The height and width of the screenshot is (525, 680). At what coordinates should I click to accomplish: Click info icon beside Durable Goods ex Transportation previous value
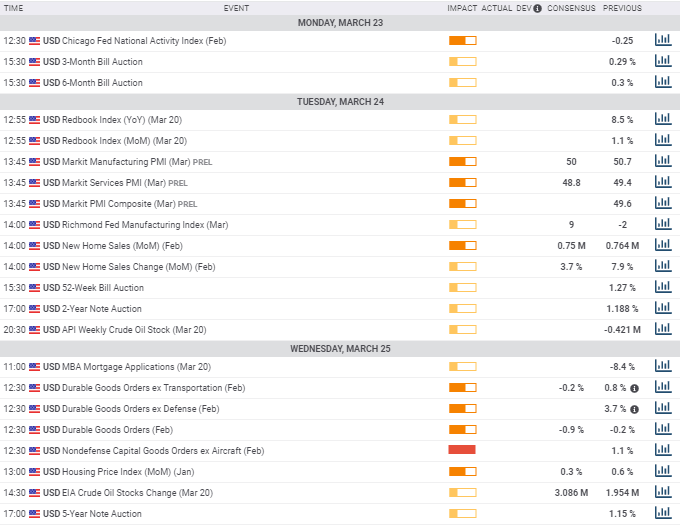pyautogui.click(x=634, y=387)
